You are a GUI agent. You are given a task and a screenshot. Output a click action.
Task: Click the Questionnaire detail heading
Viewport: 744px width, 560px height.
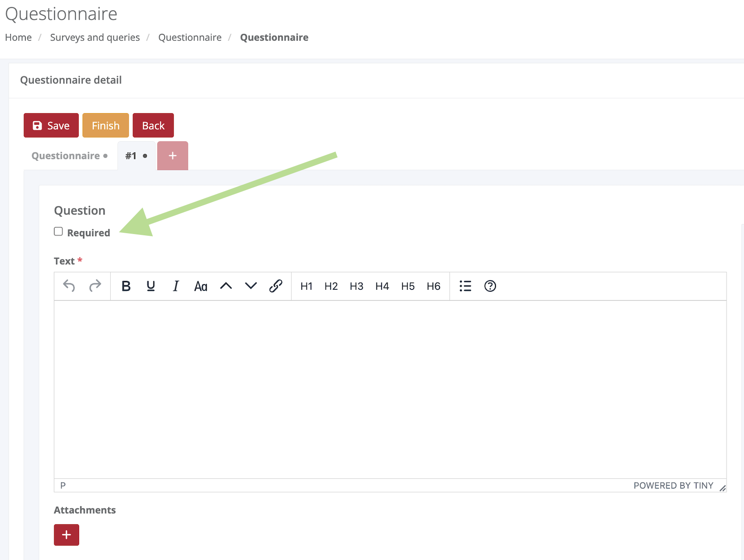point(71,80)
